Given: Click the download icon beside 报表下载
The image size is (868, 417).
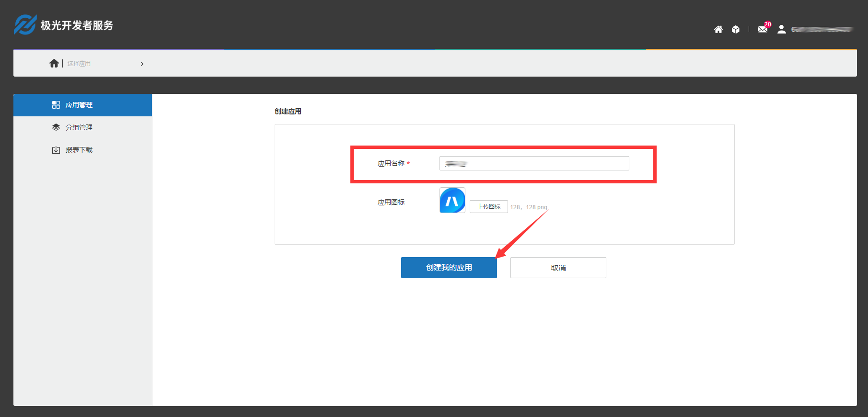Looking at the screenshot, I should (x=56, y=150).
